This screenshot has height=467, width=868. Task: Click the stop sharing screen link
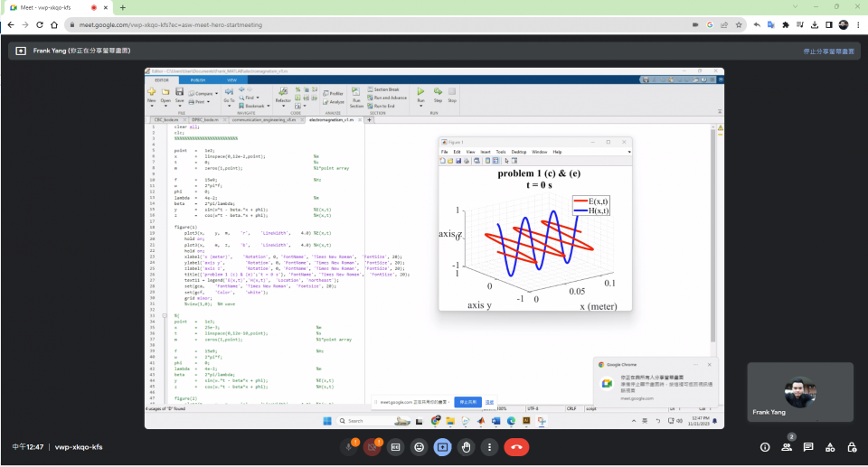coord(828,51)
